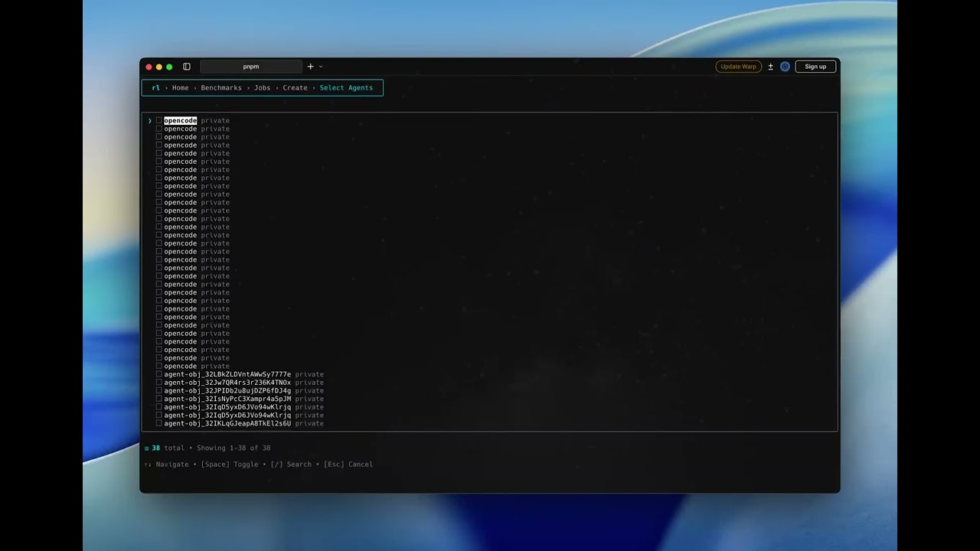Go to Jobs in breadcrumb
The width and height of the screenshot is (980, 551).
pos(262,88)
